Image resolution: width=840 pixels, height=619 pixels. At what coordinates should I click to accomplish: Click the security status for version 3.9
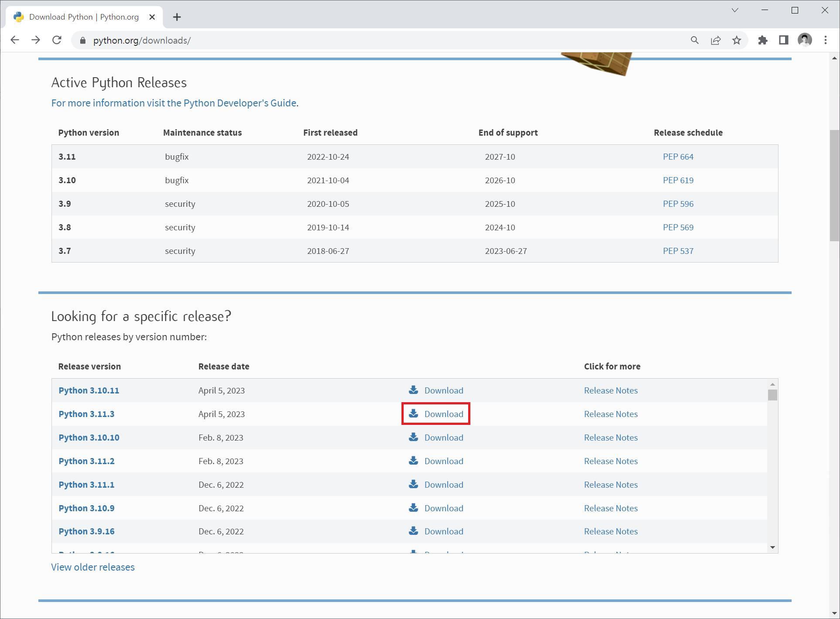tap(180, 204)
